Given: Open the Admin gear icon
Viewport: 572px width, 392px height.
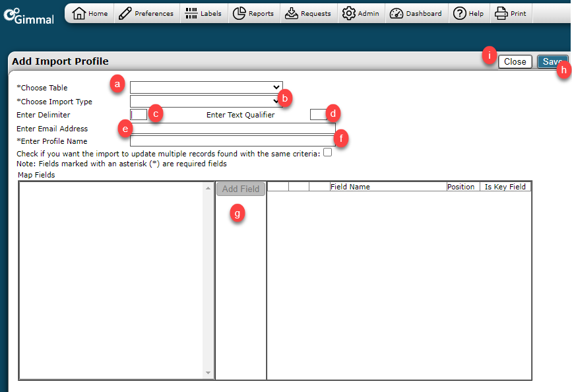Looking at the screenshot, I should coord(349,13).
